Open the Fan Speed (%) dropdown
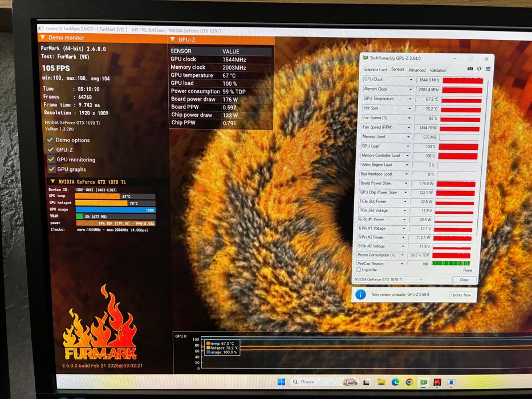The width and height of the screenshot is (532, 399). tap(409, 118)
